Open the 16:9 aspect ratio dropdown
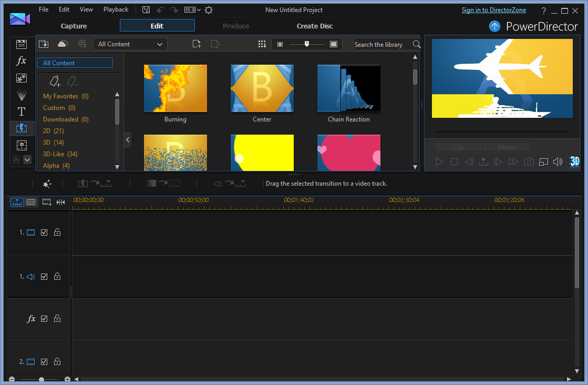588x385 pixels. (192, 10)
